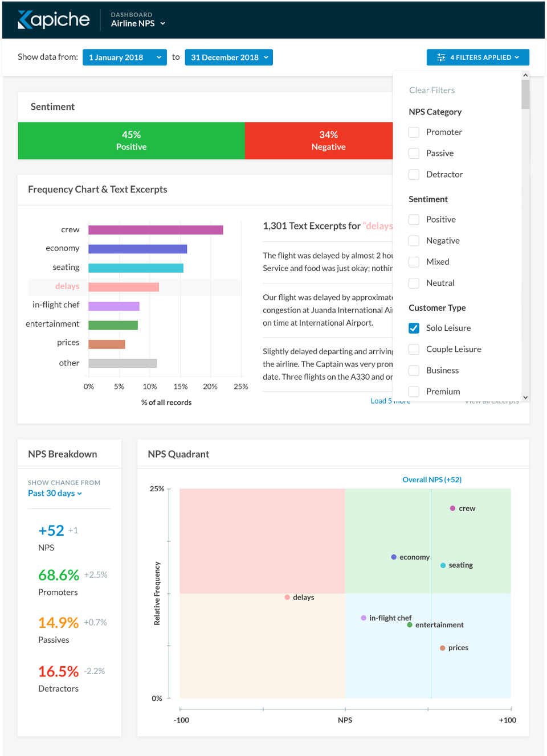Click the economy dot in NPS Quadrant

394,557
